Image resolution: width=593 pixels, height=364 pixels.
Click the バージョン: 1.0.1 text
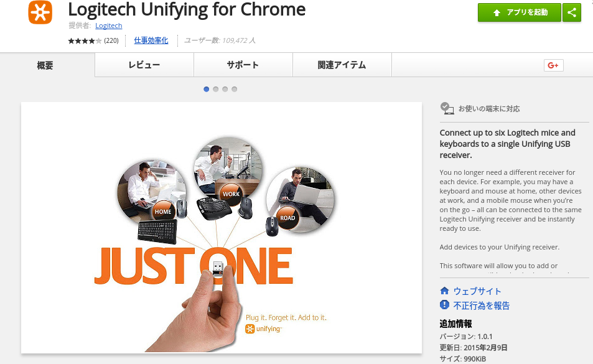[466, 337]
